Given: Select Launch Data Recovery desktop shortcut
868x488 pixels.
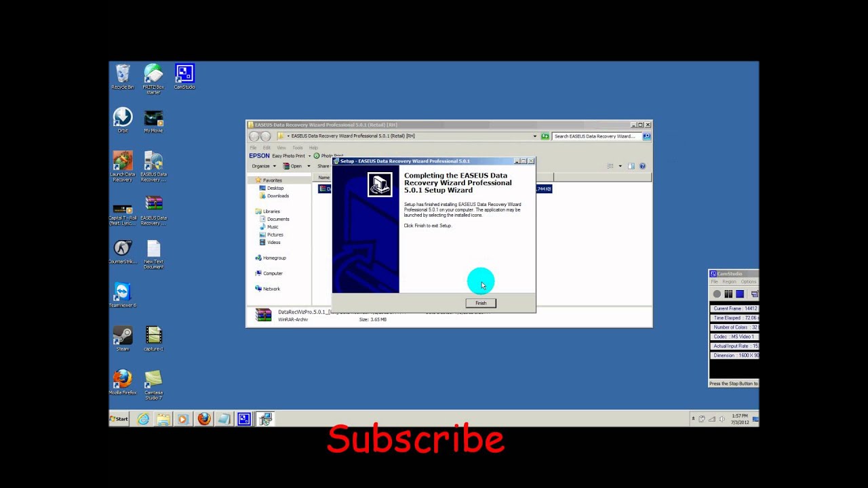Looking at the screenshot, I should 123,166.
